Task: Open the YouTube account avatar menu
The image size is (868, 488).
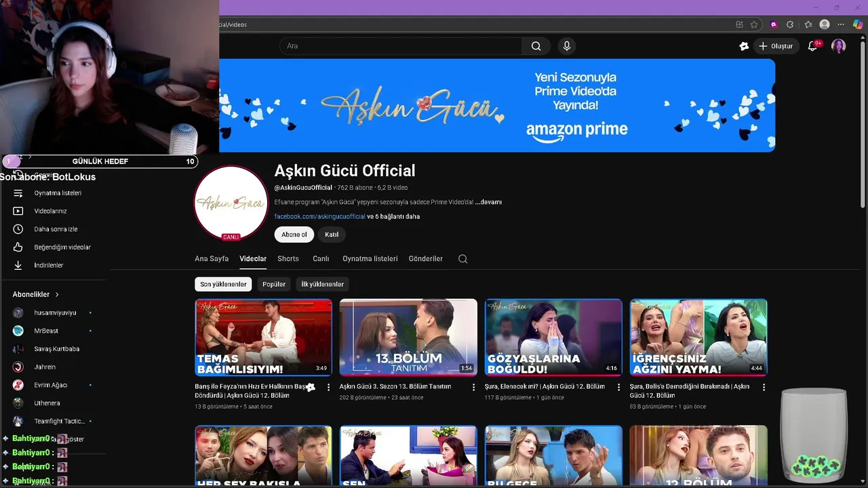Action: (839, 46)
